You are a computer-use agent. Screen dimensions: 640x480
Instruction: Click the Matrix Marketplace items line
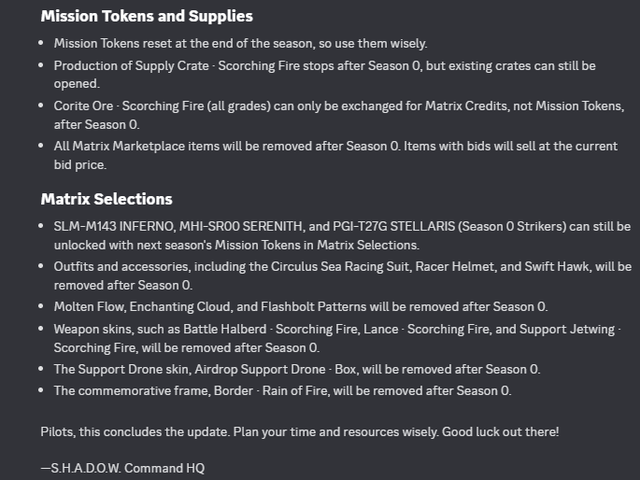pyautogui.click(x=336, y=155)
